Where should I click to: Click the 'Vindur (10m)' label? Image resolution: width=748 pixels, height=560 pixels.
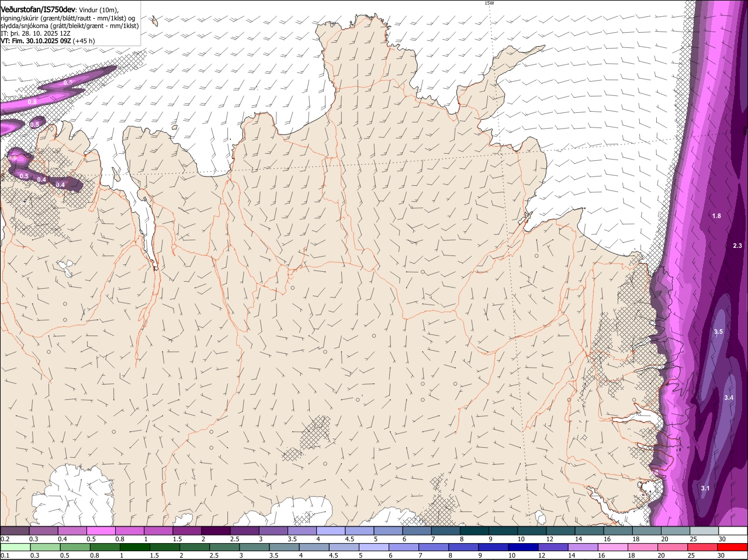(99, 10)
